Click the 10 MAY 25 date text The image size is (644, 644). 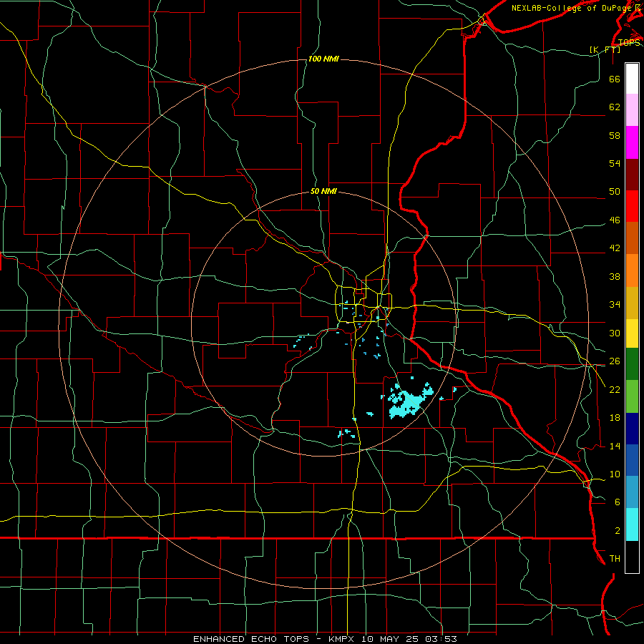tap(389, 639)
